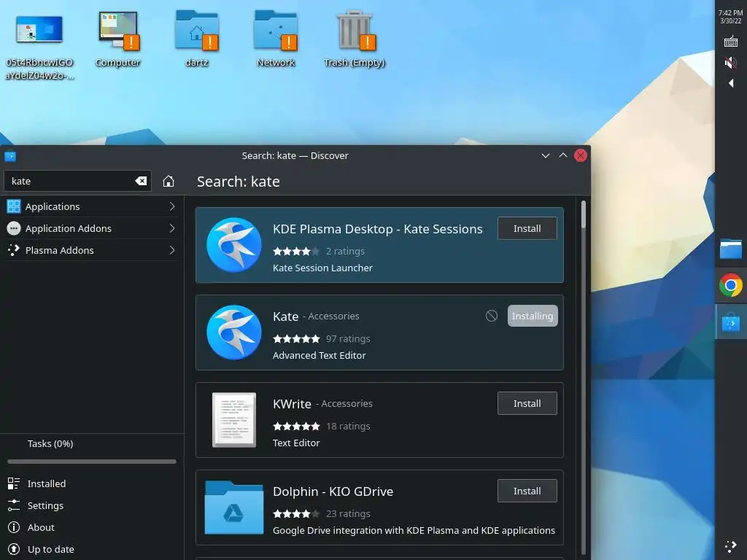Click the "Kate Session Launcher" description
Image resolution: width=747 pixels, height=560 pixels.
coord(322,268)
